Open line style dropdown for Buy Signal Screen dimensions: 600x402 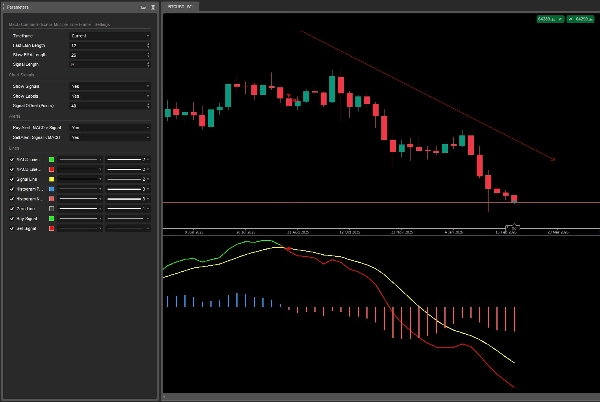point(80,219)
